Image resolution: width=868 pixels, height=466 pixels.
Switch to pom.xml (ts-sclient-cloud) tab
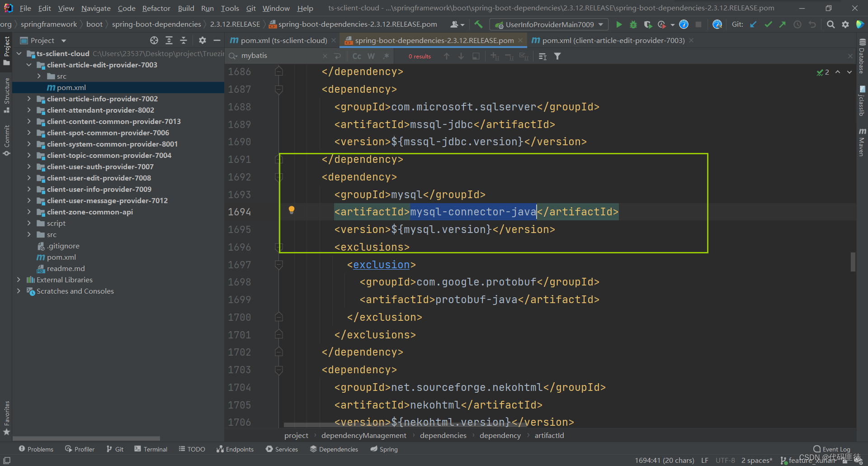click(283, 40)
